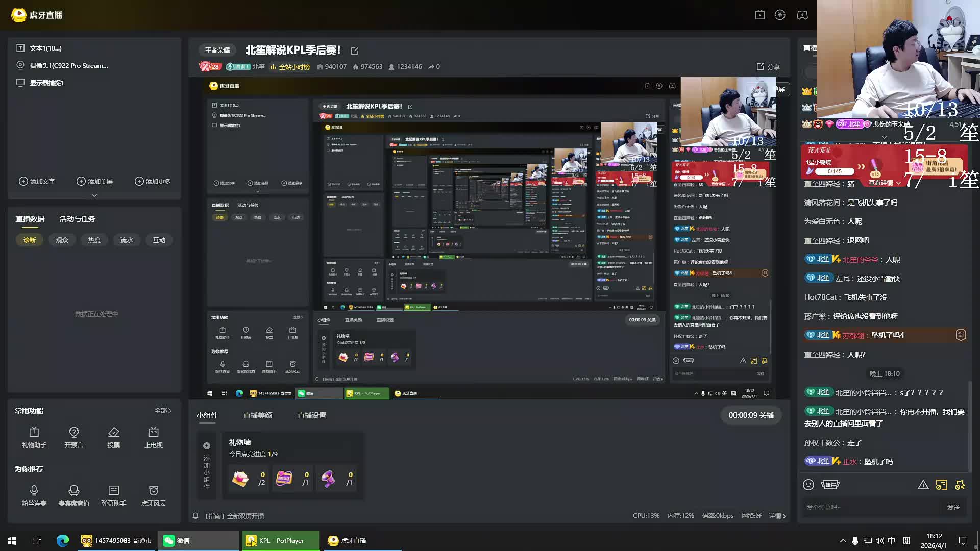Expand the source list chevron
This screenshot has width=980, height=551.
(x=94, y=195)
